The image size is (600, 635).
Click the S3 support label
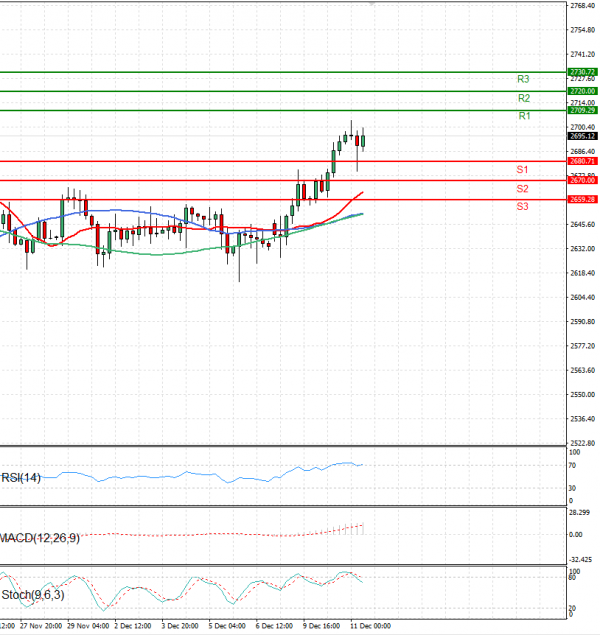coord(522,207)
